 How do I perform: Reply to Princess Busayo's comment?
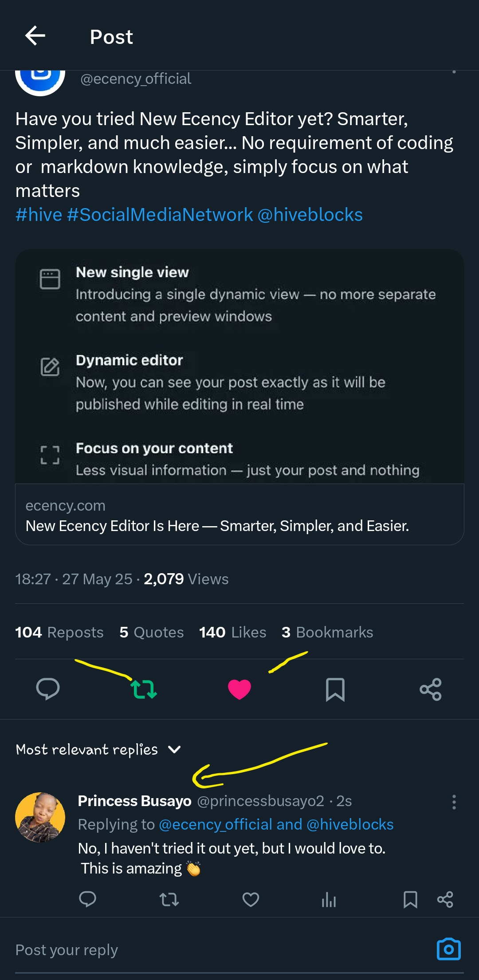pos(87,899)
